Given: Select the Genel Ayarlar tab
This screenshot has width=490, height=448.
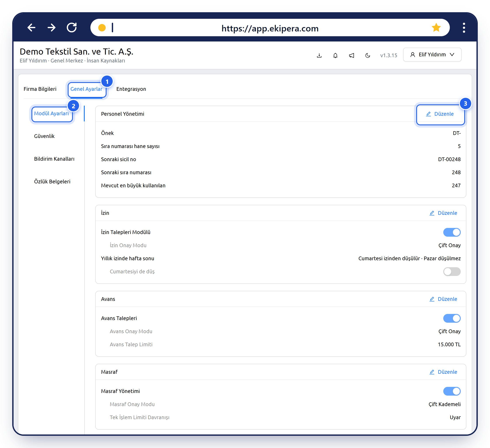Looking at the screenshot, I should click(x=86, y=89).
